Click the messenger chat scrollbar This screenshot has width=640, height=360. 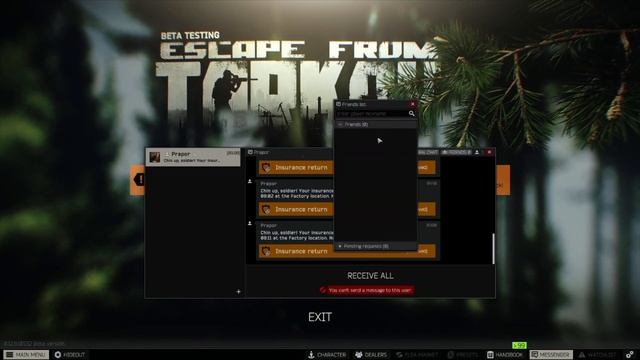click(493, 249)
